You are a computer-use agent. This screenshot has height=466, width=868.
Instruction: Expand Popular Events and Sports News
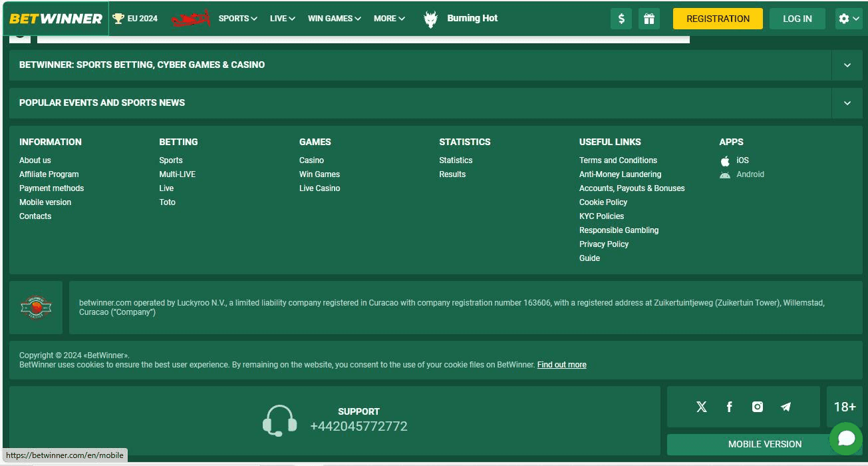coord(847,103)
